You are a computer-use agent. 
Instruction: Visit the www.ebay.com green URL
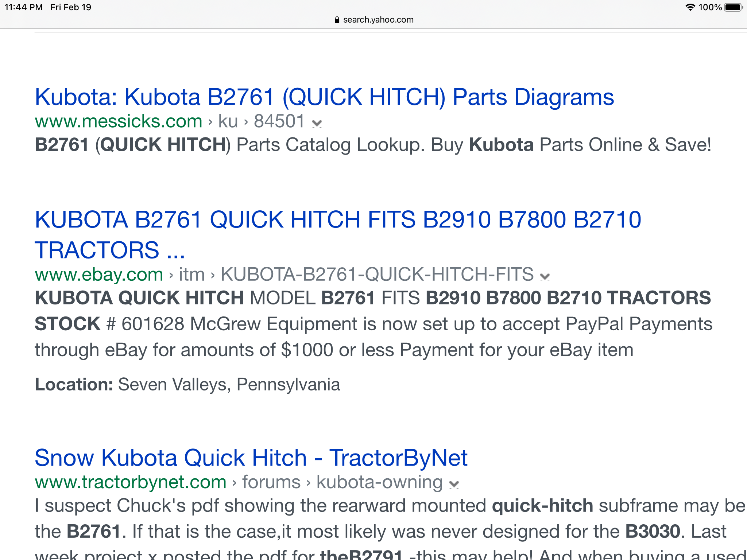click(x=99, y=274)
